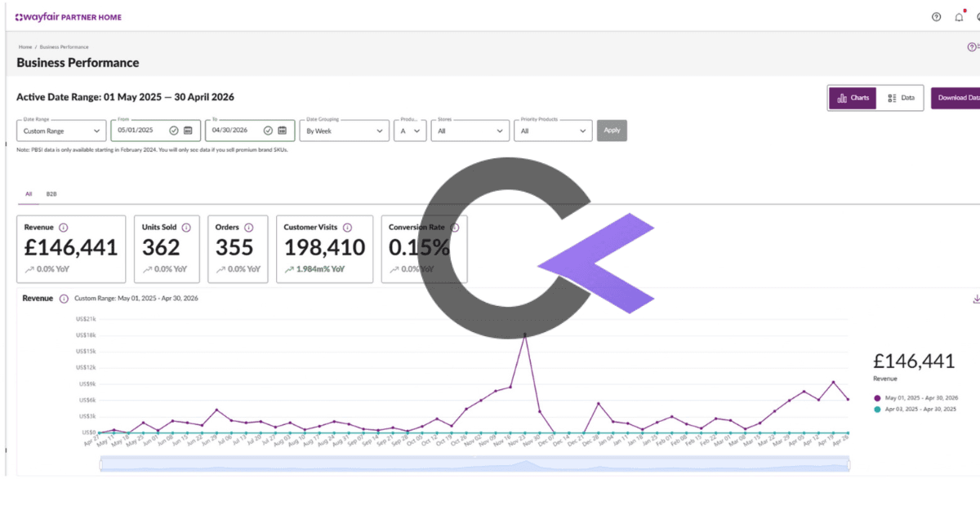The image size is (980, 514).
Task: Open the Priority Products dropdown
Action: [553, 131]
